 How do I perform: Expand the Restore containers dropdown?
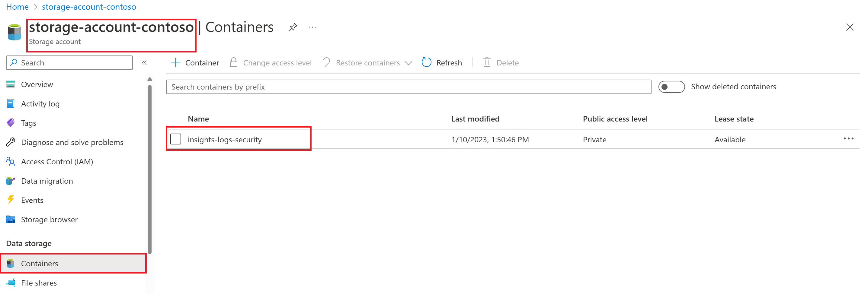point(408,63)
